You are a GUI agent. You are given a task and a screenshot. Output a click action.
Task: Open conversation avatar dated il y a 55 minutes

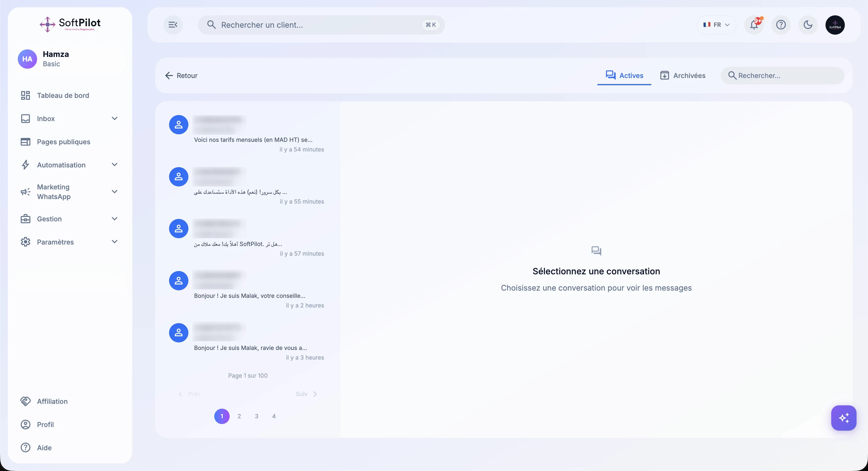[179, 176]
